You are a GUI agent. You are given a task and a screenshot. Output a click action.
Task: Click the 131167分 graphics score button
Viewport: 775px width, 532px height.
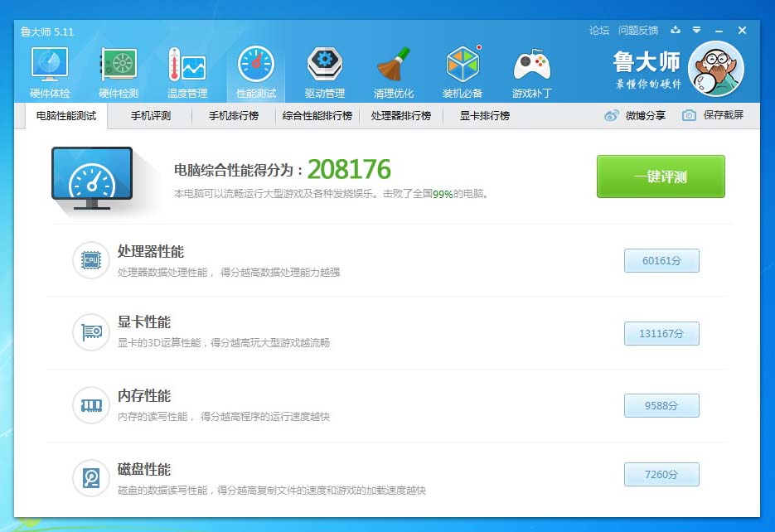(661, 333)
